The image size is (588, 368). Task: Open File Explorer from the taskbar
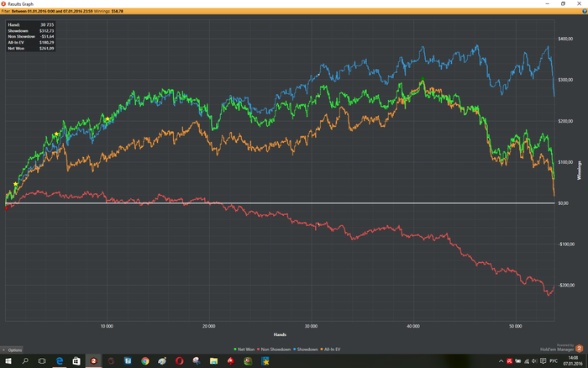[213, 361]
